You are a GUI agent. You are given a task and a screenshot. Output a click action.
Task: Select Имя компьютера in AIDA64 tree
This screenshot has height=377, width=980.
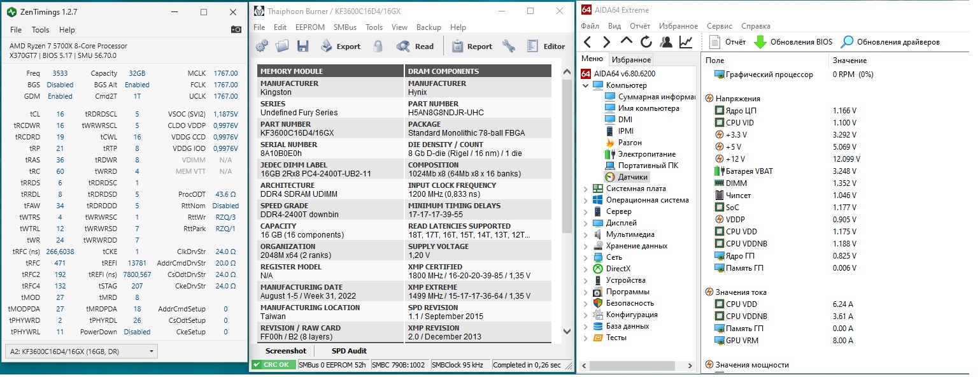[642, 108]
